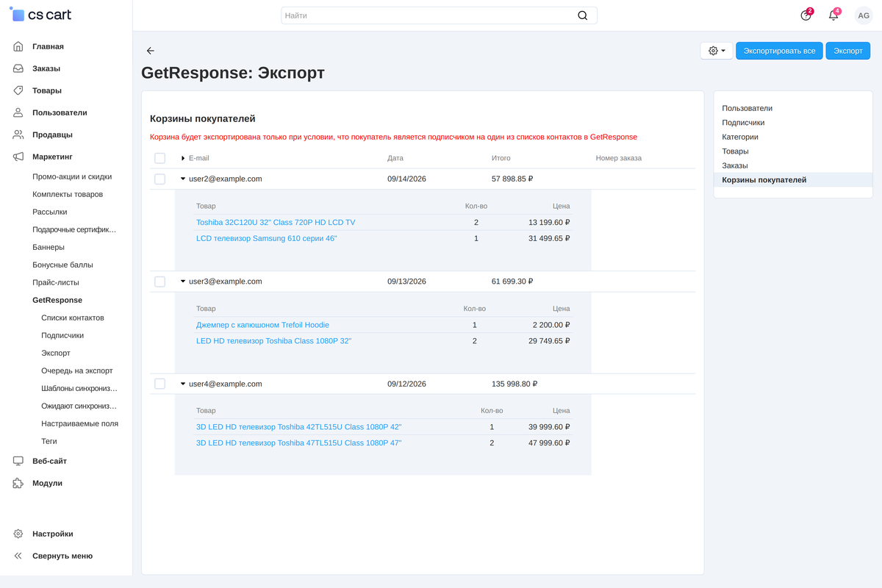882x588 pixels.
Task: Go back with the arrow icon
Action: click(x=151, y=51)
